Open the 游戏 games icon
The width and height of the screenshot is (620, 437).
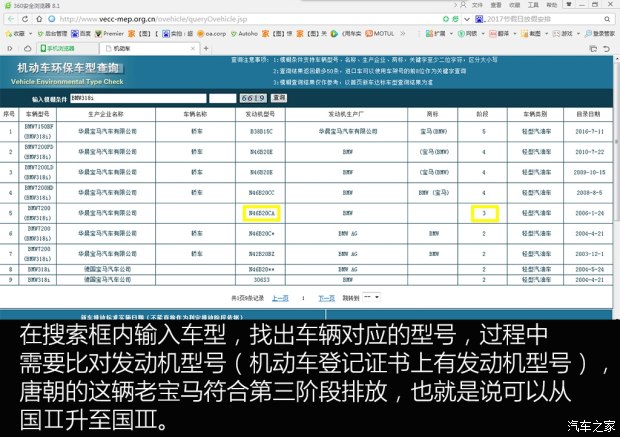[x=562, y=34]
